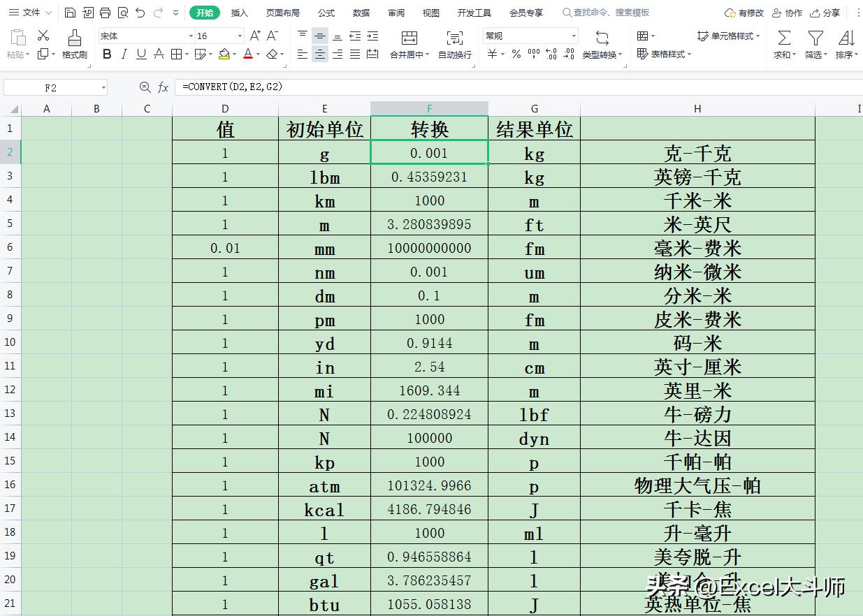
Task: Select the 格式刷 (Format Painter) tool
Action: pos(73,44)
